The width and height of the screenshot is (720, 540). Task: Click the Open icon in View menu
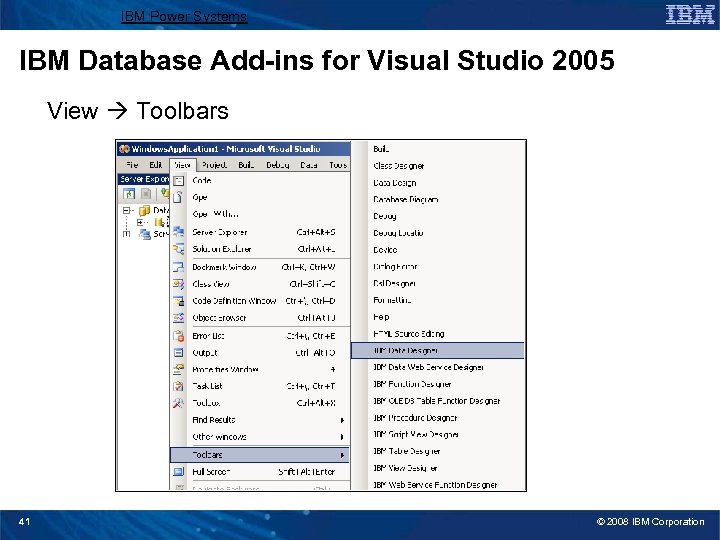click(x=179, y=197)
